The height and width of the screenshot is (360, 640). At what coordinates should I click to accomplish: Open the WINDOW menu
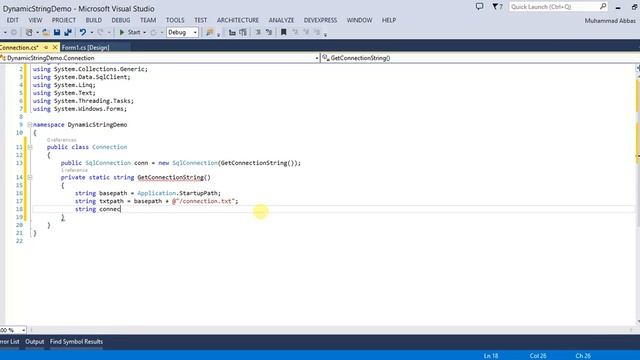[x=360, y=20]
